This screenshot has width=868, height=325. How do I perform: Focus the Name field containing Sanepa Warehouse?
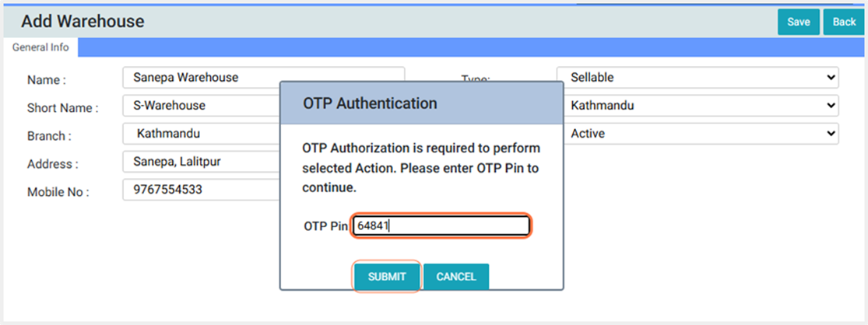(201, 78)
